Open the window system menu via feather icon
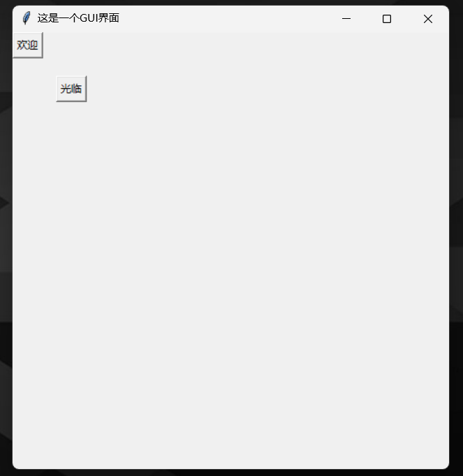 coord(27,18)
